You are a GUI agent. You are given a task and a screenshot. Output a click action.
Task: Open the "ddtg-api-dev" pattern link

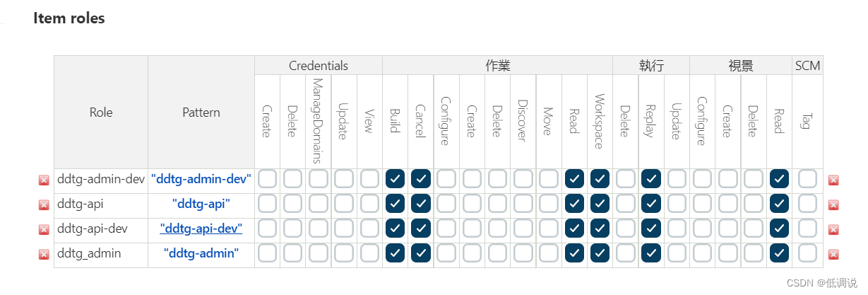point(201,229)
